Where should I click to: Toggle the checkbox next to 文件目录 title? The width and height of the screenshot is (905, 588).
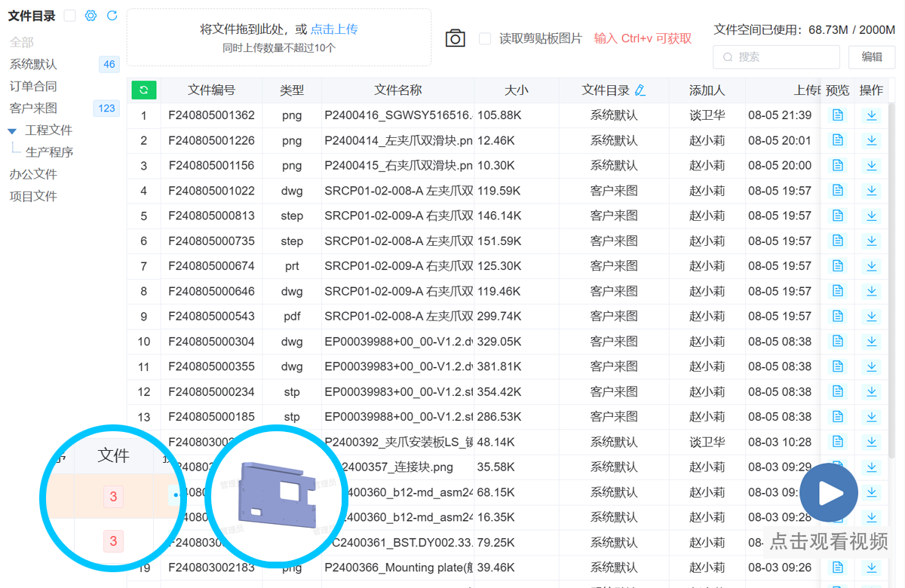coord(69,15)
